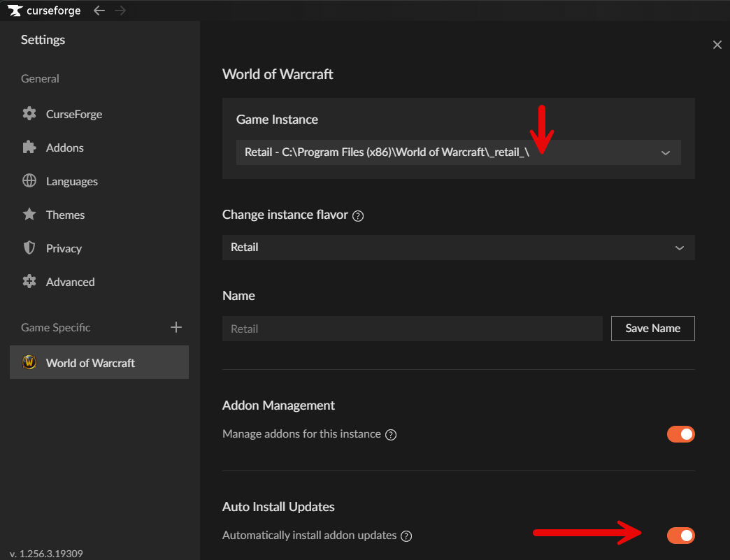Open the Privacy settings section
This screenshot has height=560, width=730.
point(64,248)
